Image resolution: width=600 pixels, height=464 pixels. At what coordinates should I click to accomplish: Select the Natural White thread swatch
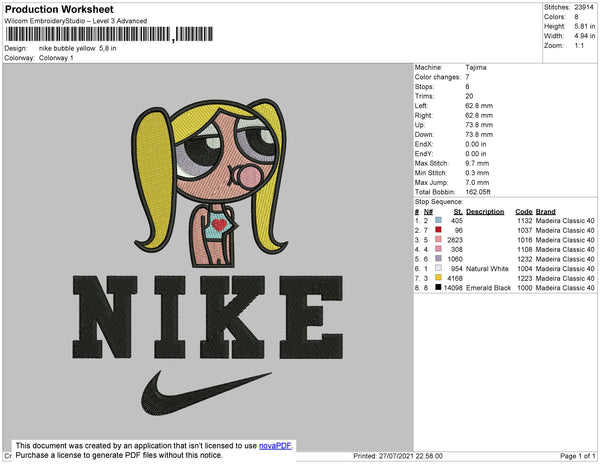438,268
